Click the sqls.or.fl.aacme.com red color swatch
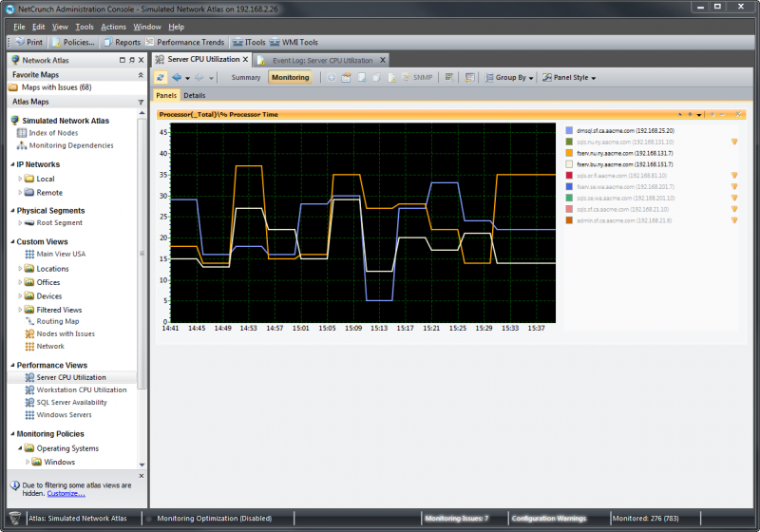 click(569, 176)
